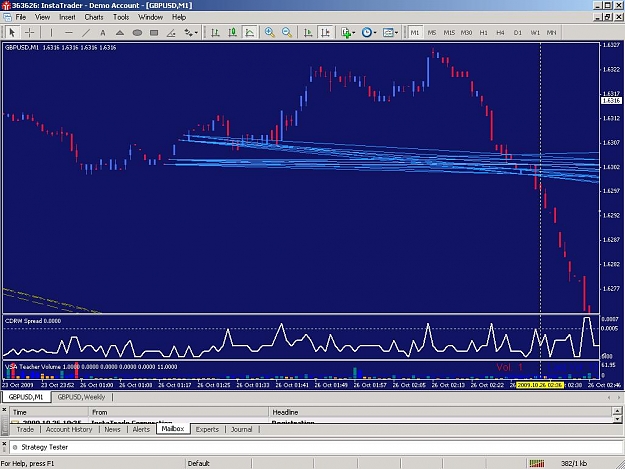
Task: Pick the trend by angle tool
Action: [171, 33]
